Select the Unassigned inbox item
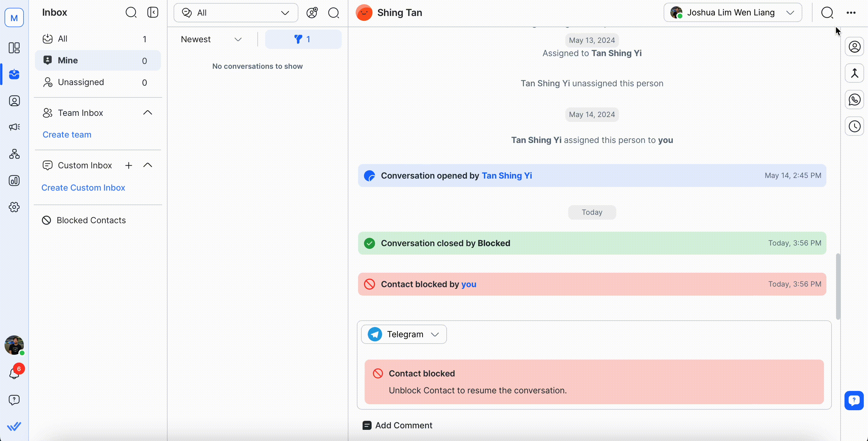 click(81, 82)
